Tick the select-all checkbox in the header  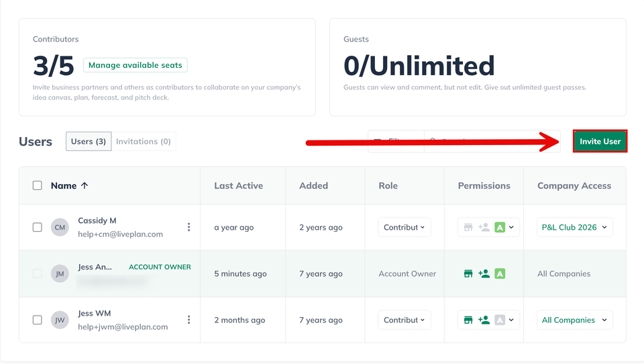[38, 185]
